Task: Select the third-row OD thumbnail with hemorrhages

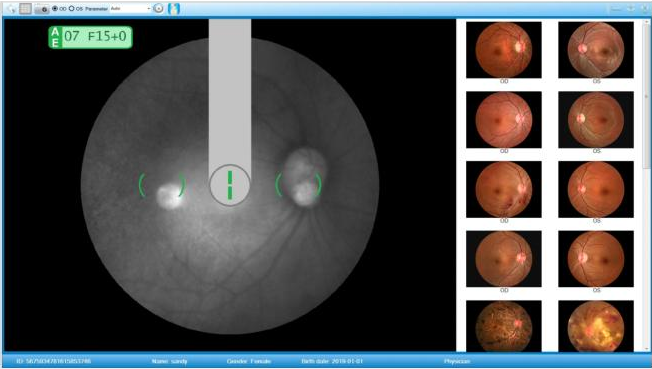Action: 504,189
